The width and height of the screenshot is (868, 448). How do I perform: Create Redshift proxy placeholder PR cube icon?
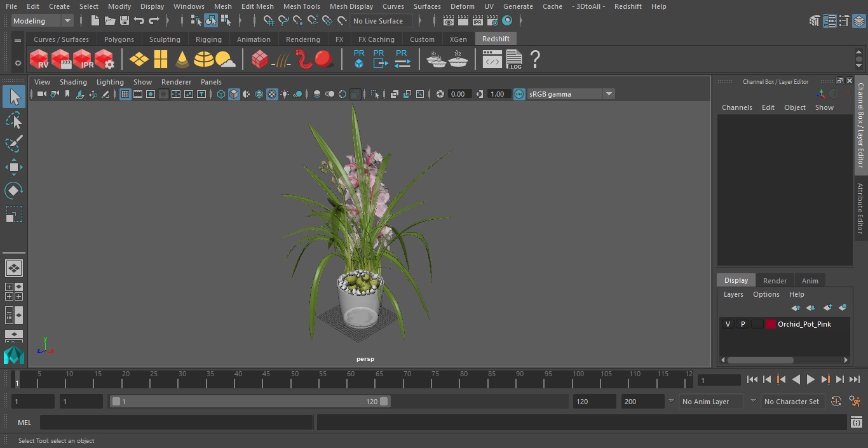tap(359, 59)
